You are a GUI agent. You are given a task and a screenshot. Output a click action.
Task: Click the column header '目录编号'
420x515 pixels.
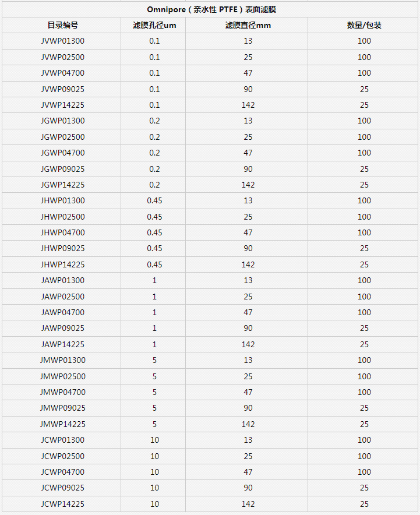click(x=63, y=25)
